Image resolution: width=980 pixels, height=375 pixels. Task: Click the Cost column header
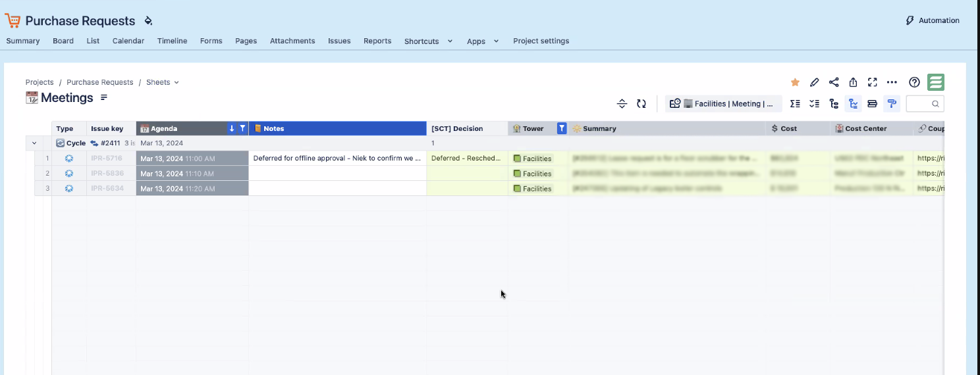(x=798, y=128)
